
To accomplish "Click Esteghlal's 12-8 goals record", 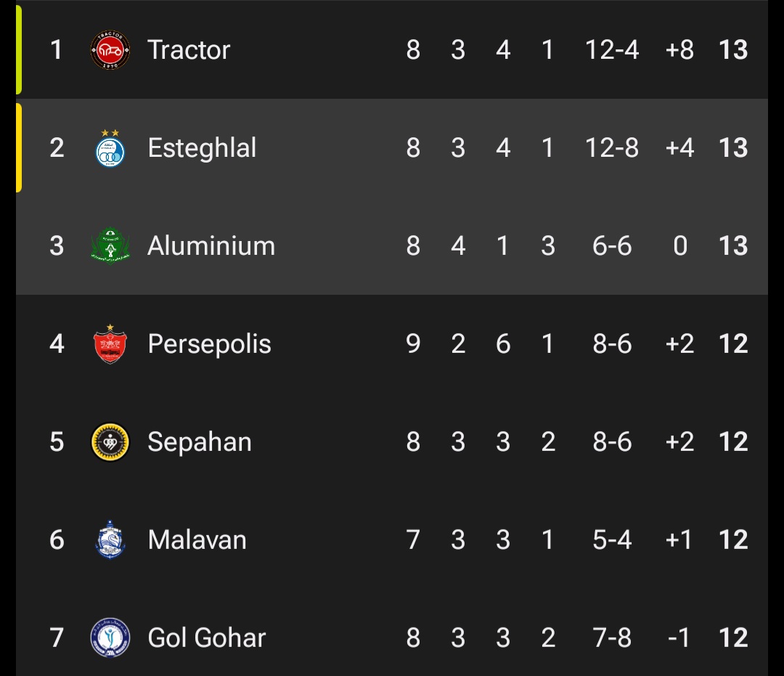I will (x=612, y=148).
